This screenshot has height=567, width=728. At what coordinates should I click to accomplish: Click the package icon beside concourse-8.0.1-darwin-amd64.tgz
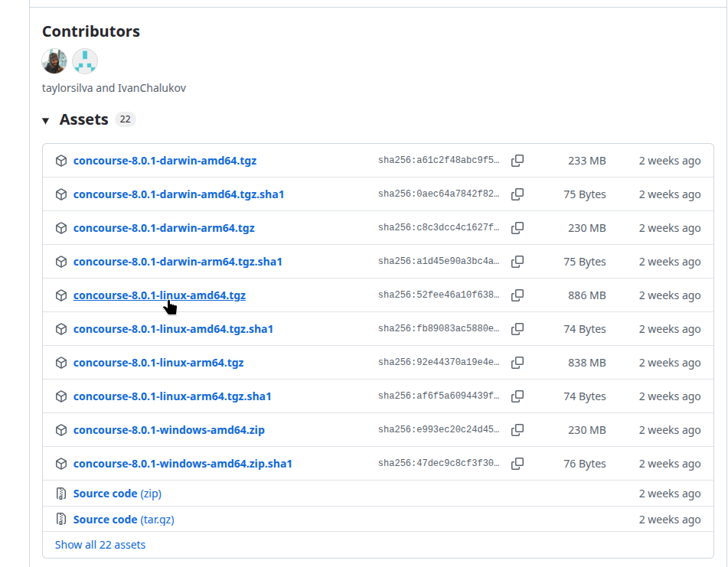[x=60, y=161]
